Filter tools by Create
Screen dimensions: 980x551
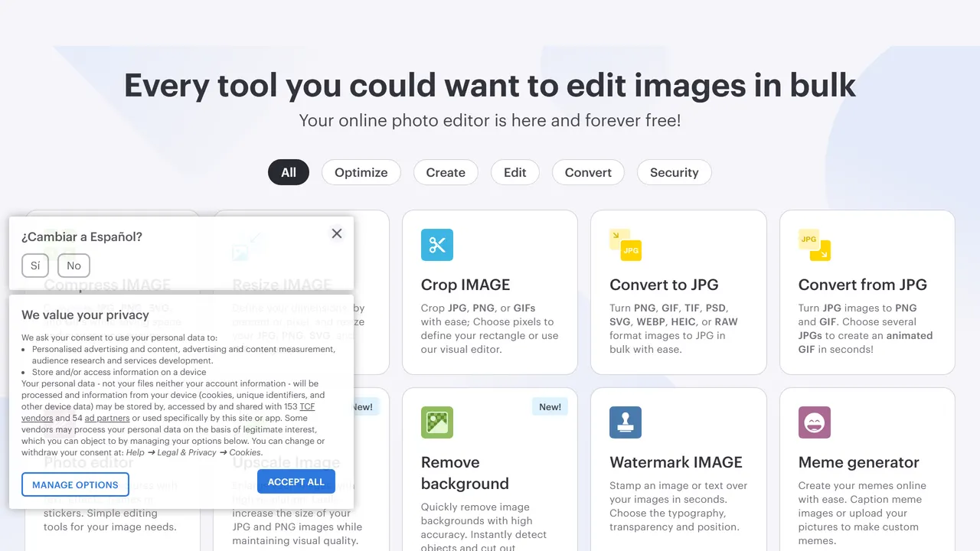tap(446, 172)
